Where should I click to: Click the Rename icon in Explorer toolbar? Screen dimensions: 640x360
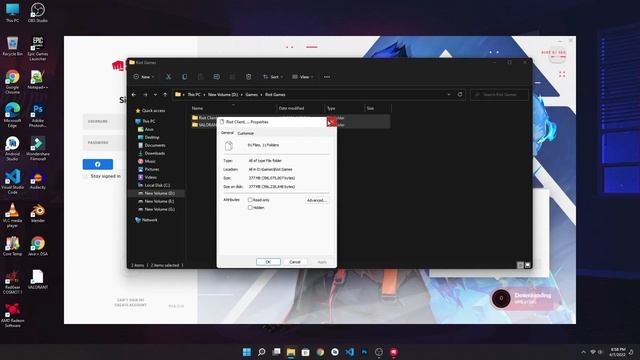[x=216, y=77]
